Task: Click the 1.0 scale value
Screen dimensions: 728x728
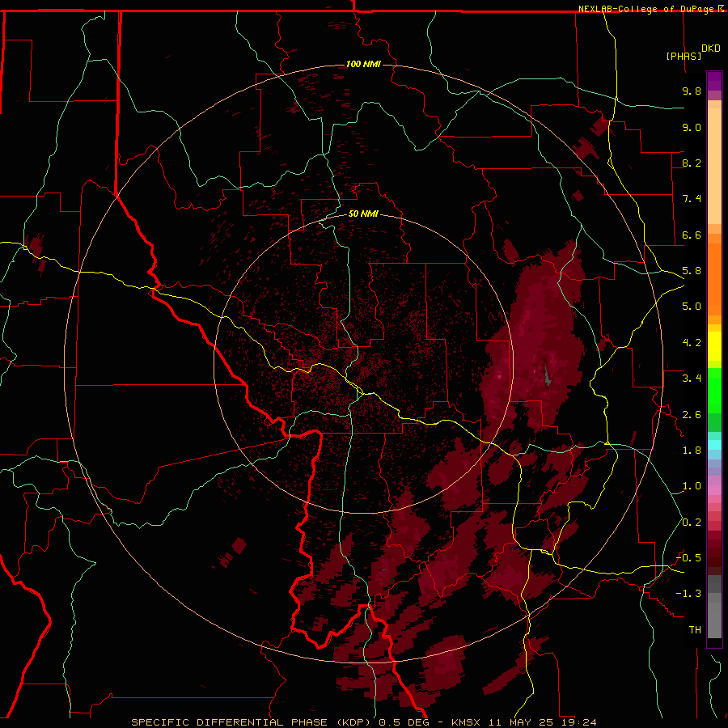Action: 692,486
